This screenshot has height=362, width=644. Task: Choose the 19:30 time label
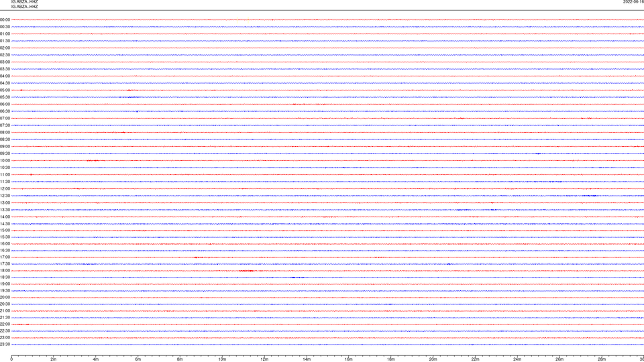pos(5,290)
